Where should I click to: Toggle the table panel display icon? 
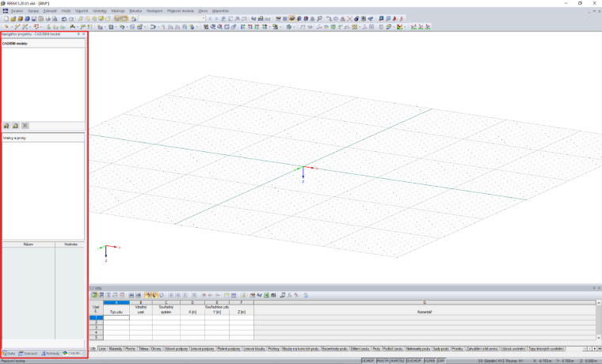pyautogui.click(x=124, y=18)
